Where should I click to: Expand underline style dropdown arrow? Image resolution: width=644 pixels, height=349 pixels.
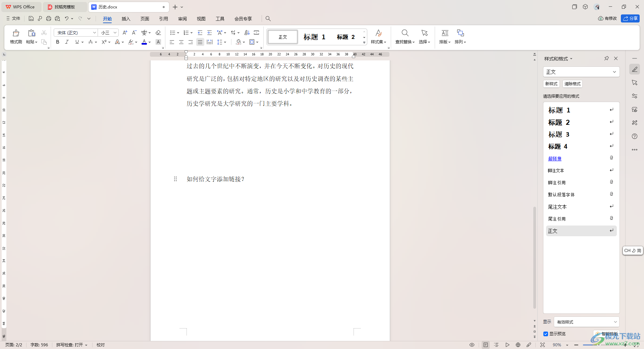pos(83,42)
